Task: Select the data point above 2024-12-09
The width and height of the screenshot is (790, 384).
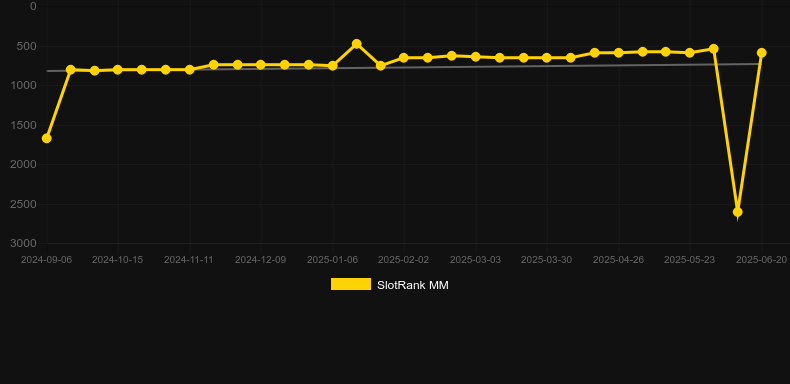Action: pyautogui.click(x=261, y=65)
